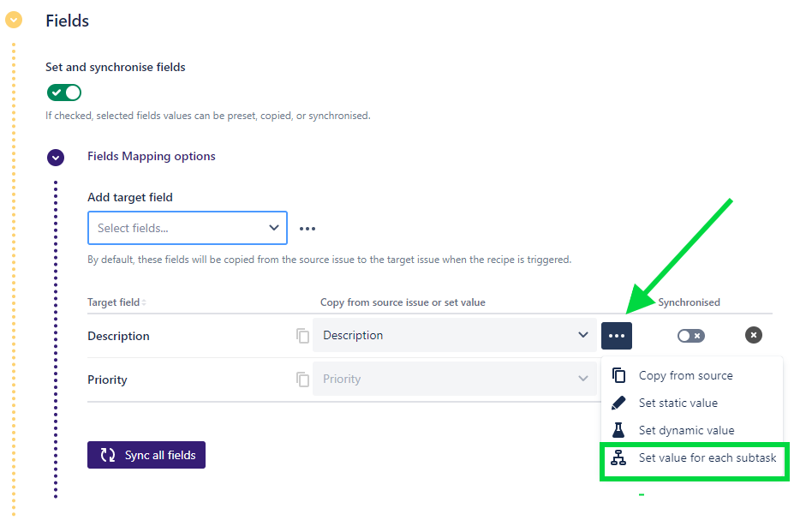This screenshot has height=532, width=806.
Task: Select Set value for each subtask
Action: [707, 458]
